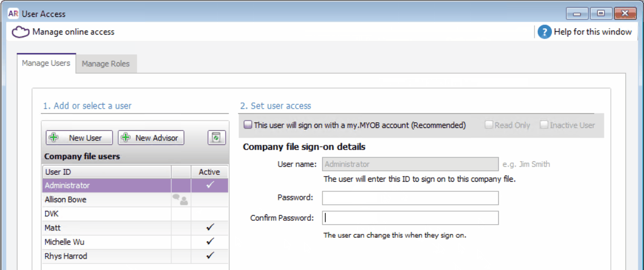Click the Confirm Password field
644x270 pixels.
(410, 218)
